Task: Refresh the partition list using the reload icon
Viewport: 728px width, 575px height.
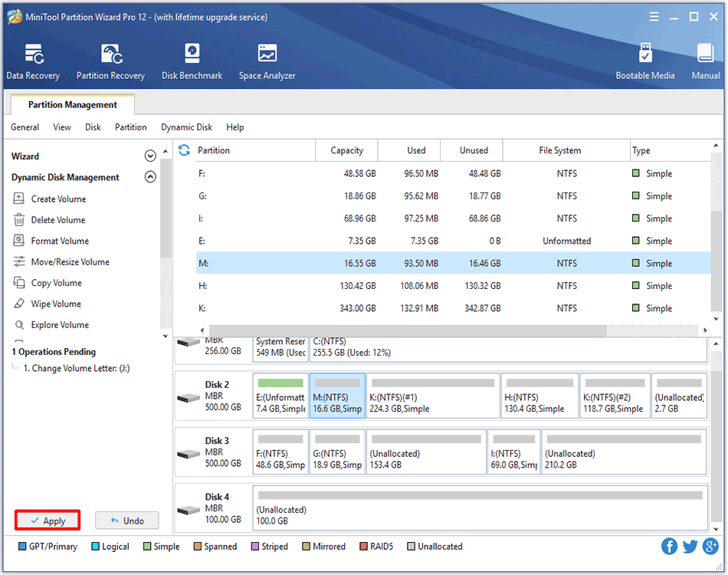Action: [x=184, y=150]
